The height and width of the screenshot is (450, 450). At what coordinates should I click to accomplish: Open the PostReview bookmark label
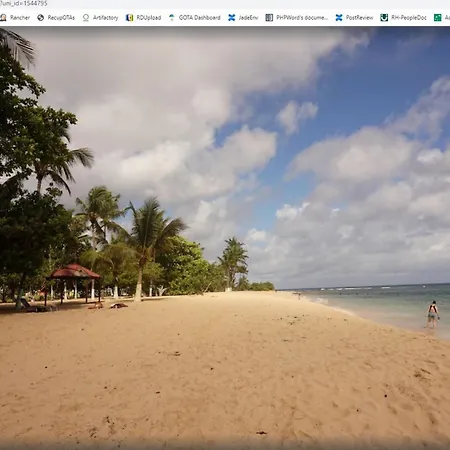pyautogui.click(x=359, y=18)
